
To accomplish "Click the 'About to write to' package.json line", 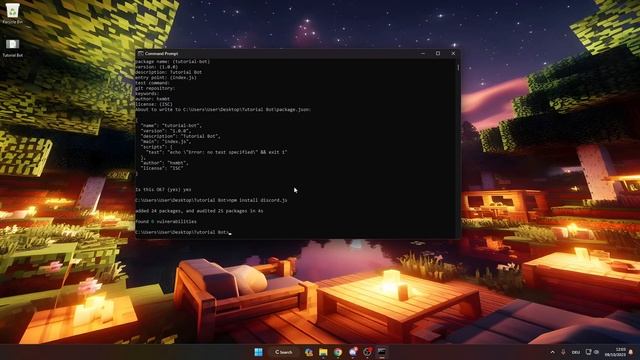I will coord(223,109).
